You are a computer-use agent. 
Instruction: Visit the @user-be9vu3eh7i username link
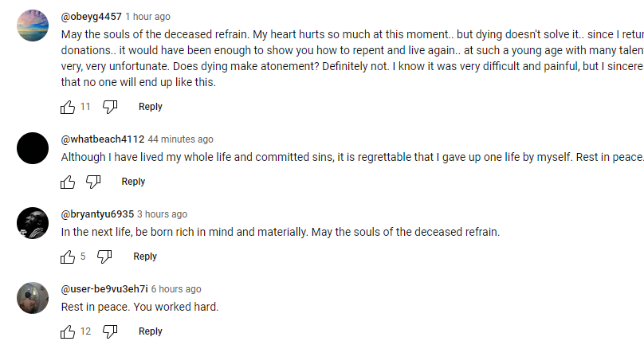point(104,289)
